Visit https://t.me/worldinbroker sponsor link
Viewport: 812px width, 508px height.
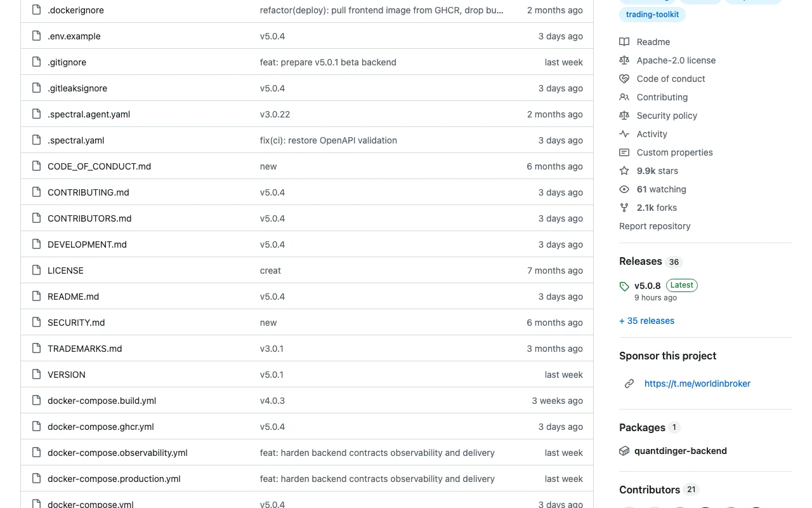(697, 384)
